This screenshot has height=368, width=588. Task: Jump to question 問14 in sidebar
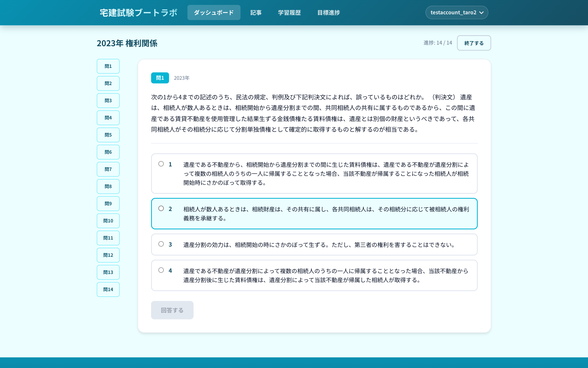click(x=108, y=289)
